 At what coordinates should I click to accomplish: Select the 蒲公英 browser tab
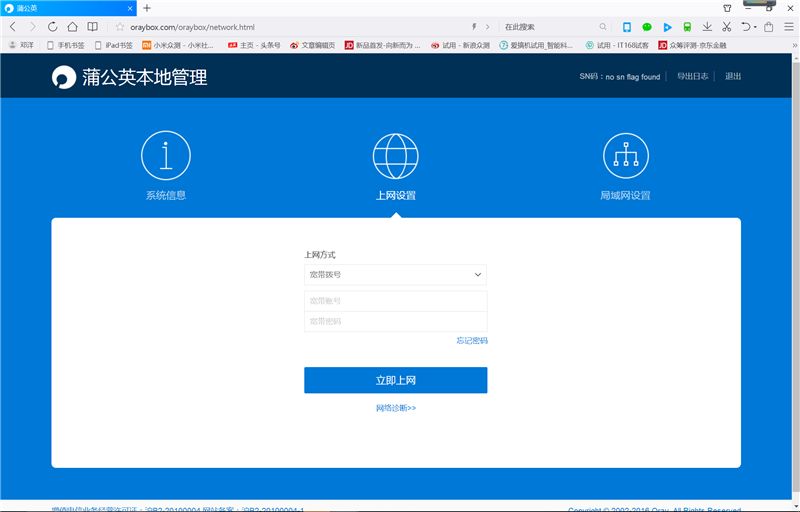68,8
